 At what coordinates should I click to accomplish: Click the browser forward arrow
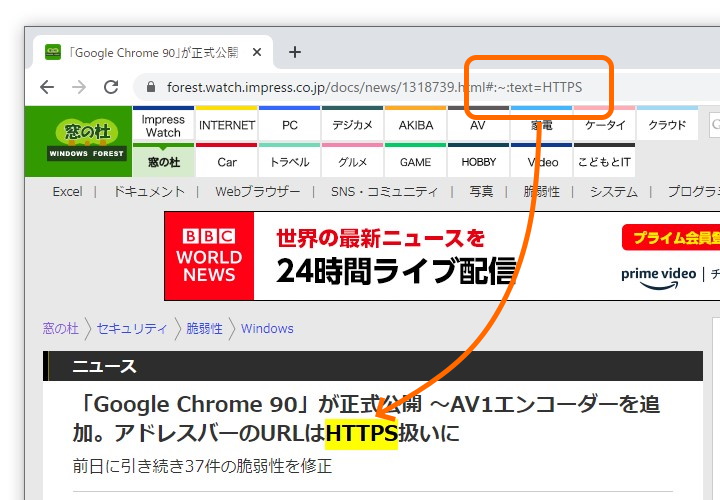(x=79, y=87)
